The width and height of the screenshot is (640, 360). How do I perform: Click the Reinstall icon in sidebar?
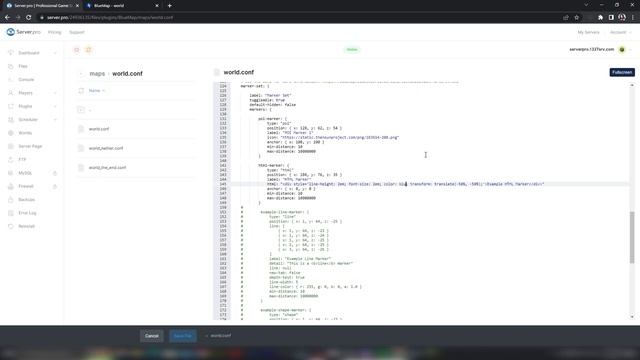(11, 226)
